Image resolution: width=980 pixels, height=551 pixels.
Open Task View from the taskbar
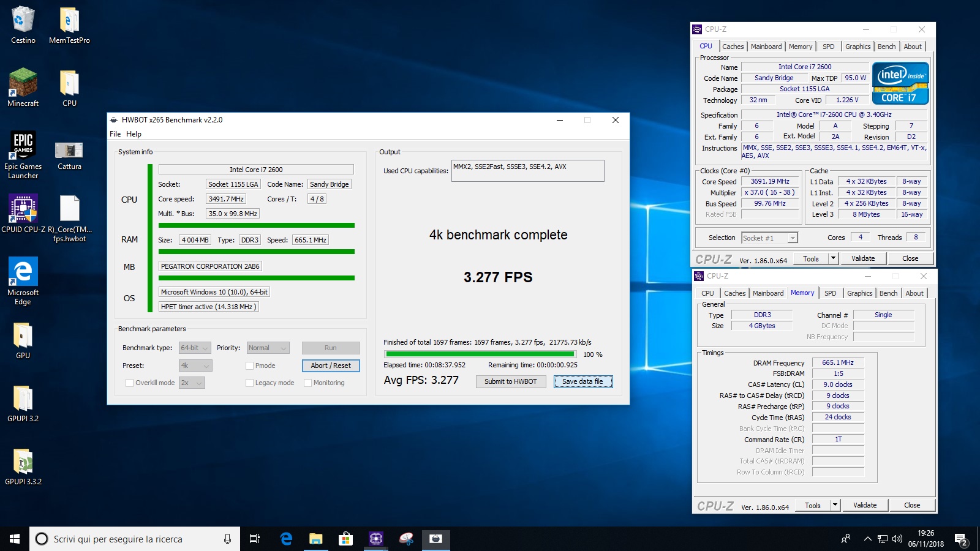[255, 539]
